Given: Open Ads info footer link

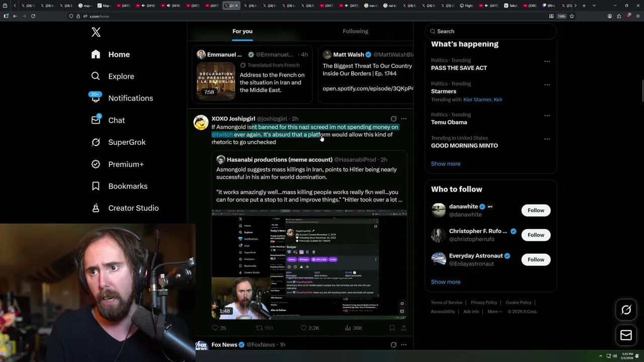Looking at the screenshot, I should (x=471, y=311).
